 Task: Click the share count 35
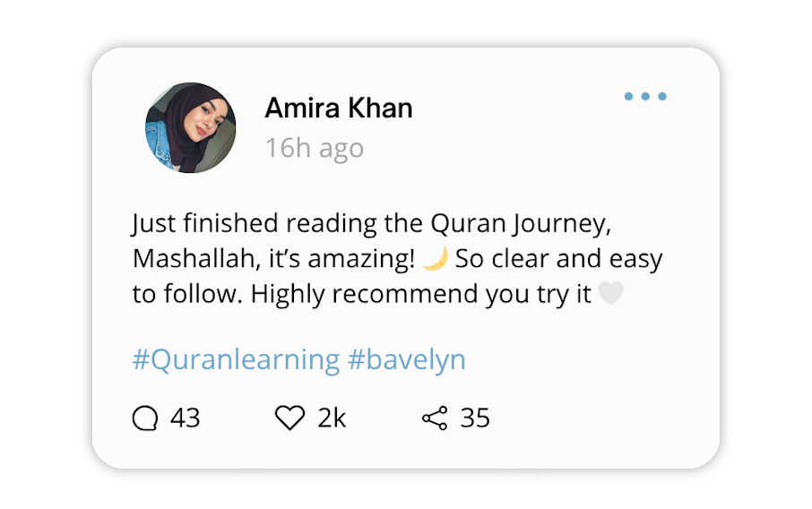coord(475,418)
